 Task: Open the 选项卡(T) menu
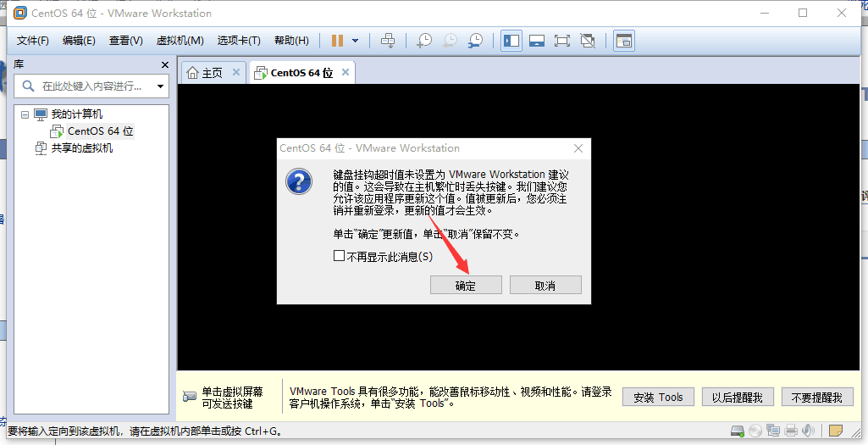point(239,41)
